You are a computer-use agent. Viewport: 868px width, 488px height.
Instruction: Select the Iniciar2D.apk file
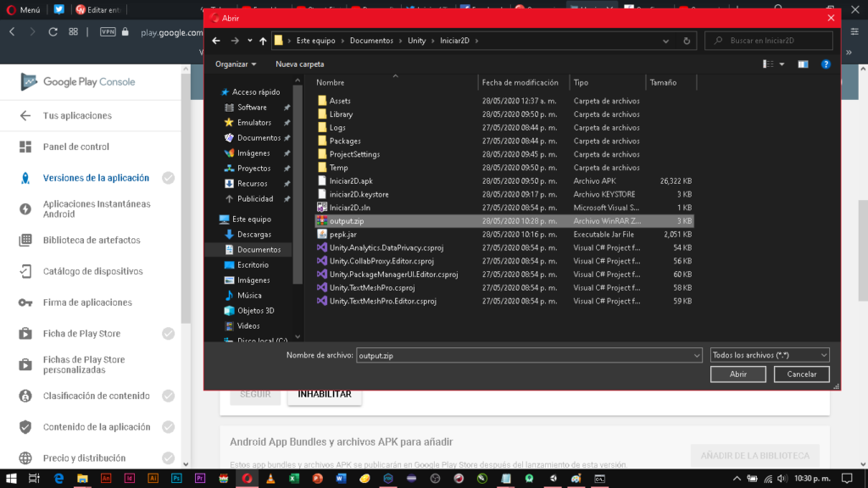(351, 181)
